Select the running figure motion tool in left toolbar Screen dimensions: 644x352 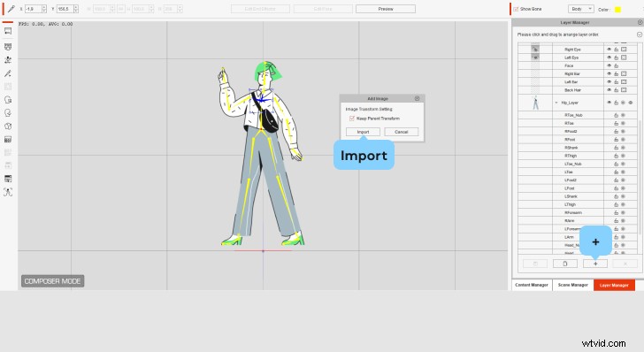(x=8, y=60)
